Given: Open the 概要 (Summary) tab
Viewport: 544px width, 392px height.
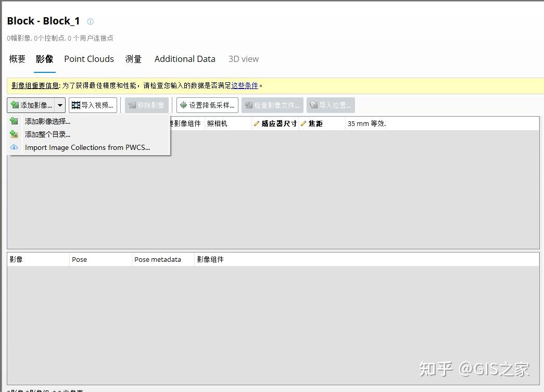Looking at the screenshot, I should [17, 59].
